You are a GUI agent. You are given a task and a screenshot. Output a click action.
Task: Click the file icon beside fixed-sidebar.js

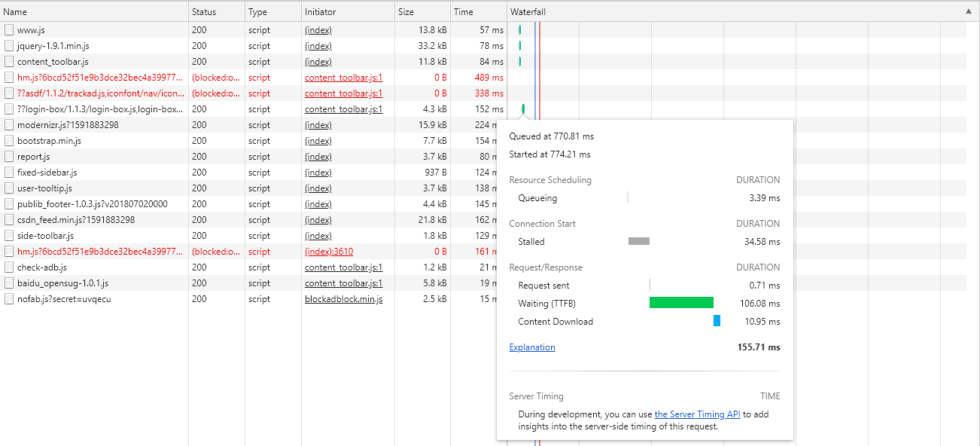[x=9, y=173]
